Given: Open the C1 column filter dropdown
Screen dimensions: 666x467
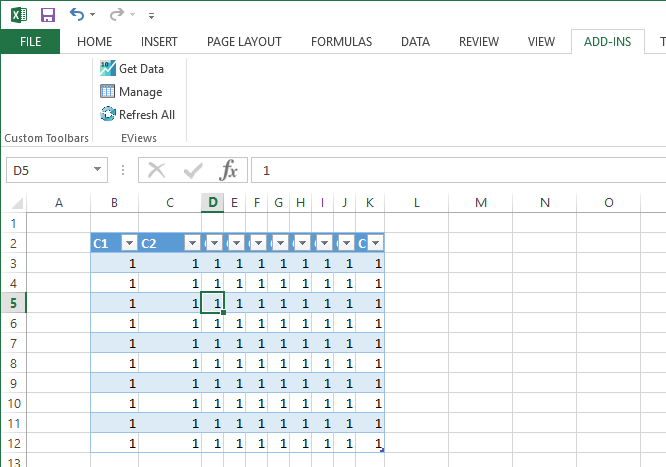Looking at the screenshot, I should click(x=128, y=243).
